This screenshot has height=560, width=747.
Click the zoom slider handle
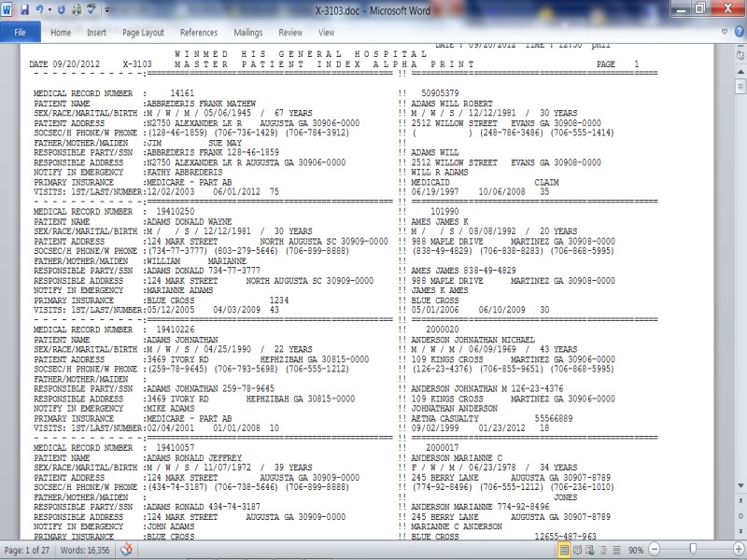tap(693, 550)
